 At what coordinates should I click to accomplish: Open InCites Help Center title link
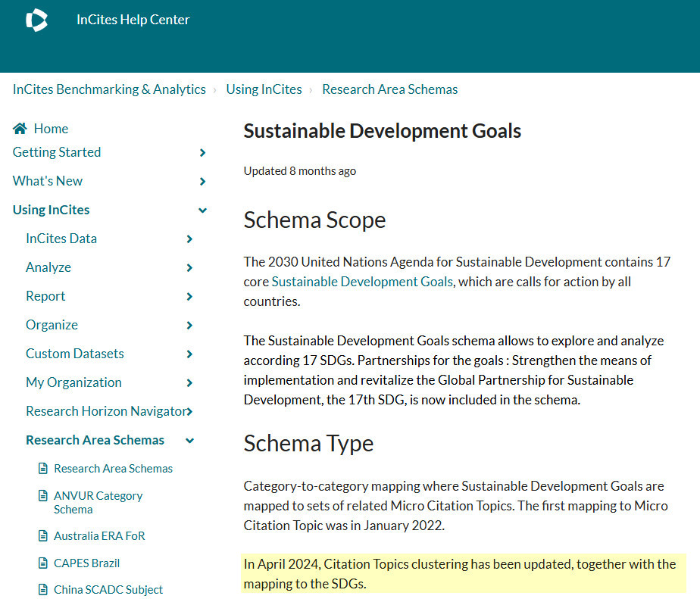(x=133, y=20)
